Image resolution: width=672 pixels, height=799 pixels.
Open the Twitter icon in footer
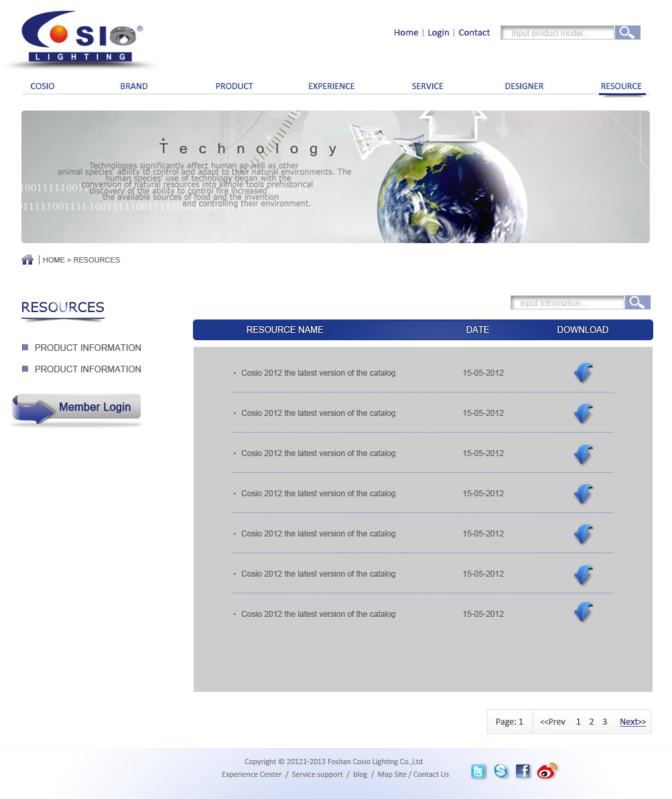coord(478,772)
